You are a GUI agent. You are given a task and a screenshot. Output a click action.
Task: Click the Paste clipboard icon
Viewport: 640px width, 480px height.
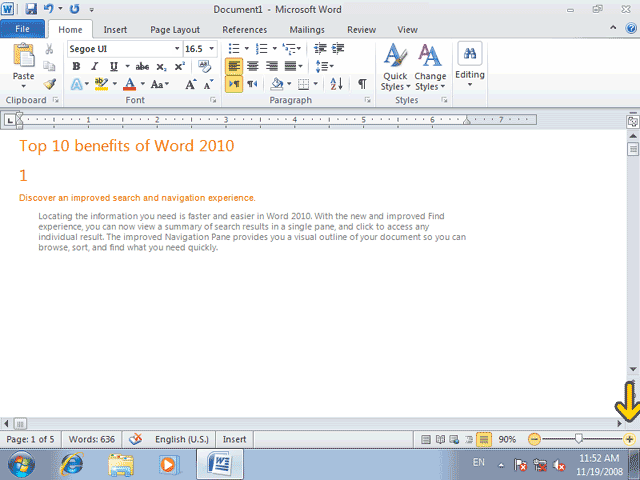coord(24,55)
